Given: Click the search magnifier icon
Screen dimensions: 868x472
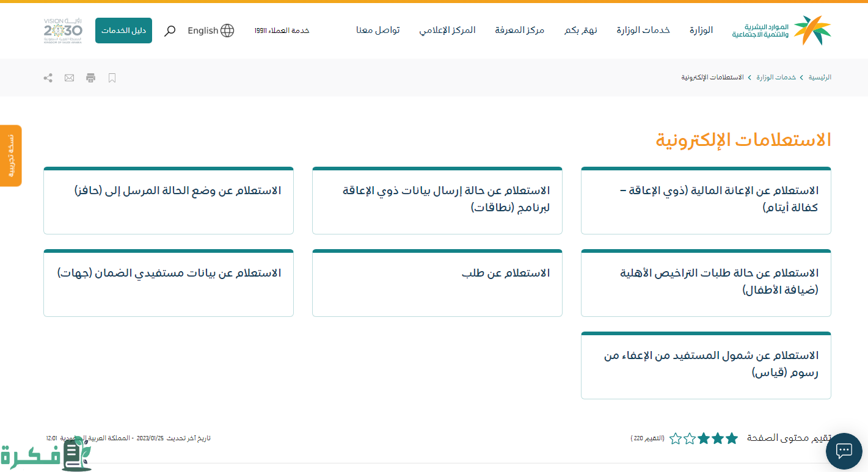Looking at the screenshot, I should [170, 31].
